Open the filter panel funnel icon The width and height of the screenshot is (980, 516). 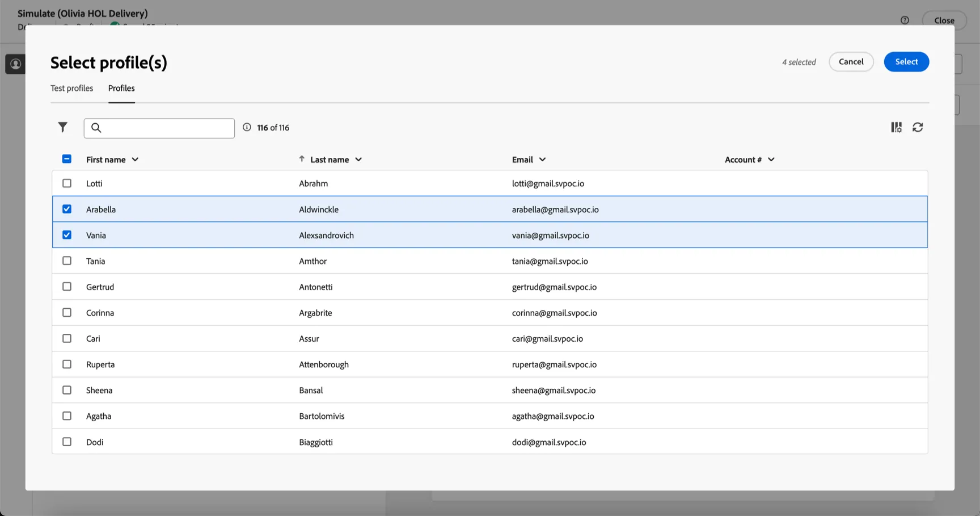click(63, 127)
